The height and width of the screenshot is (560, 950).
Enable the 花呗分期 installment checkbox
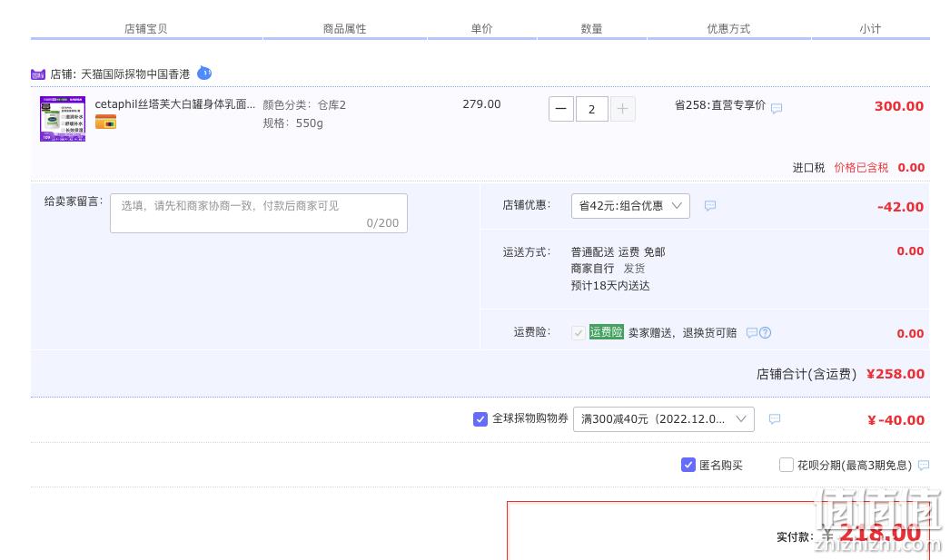[x=786, y=465]
